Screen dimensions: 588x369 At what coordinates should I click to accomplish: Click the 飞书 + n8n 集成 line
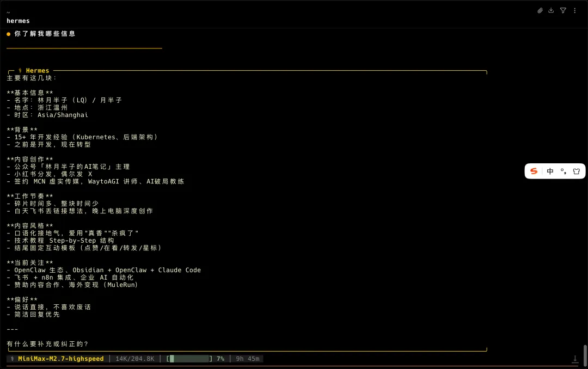tap(70, 278)
